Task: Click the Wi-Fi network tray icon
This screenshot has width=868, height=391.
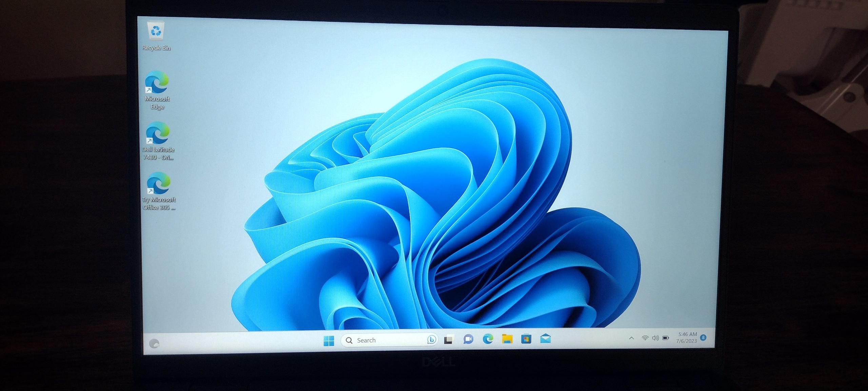Action: (645, 338)
